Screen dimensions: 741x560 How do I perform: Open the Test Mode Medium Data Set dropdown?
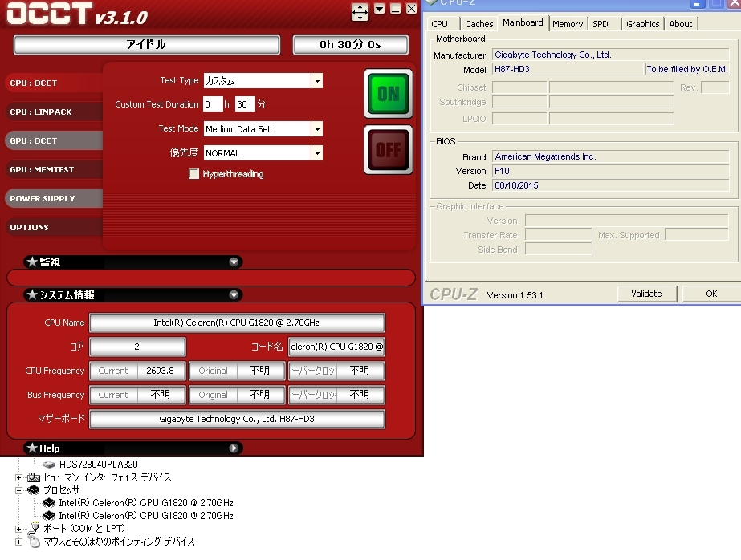(x=317, y=129)
